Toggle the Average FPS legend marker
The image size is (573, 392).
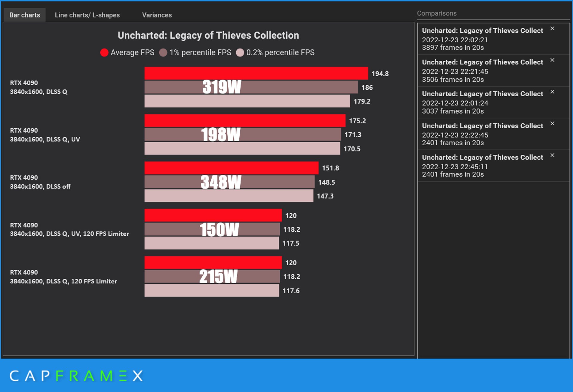[x=104, y=53]
